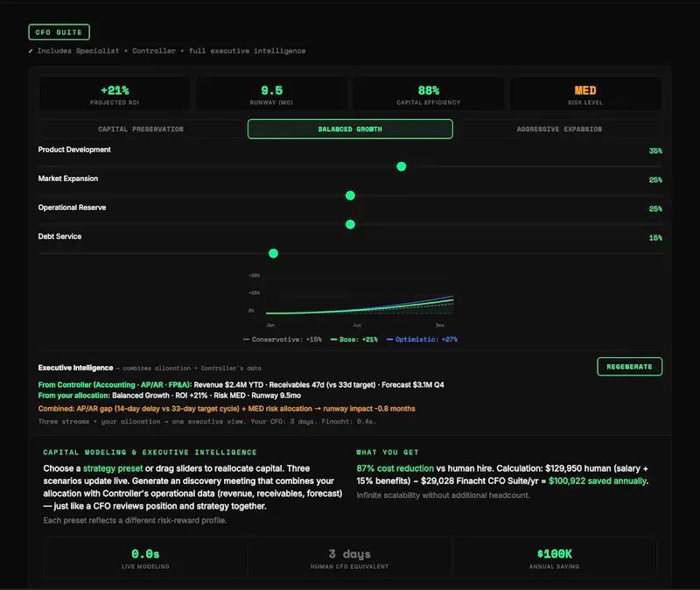Click the 87% cost reduction text
700x590 pixels.
pyautogui.click(x=395, y=468)
